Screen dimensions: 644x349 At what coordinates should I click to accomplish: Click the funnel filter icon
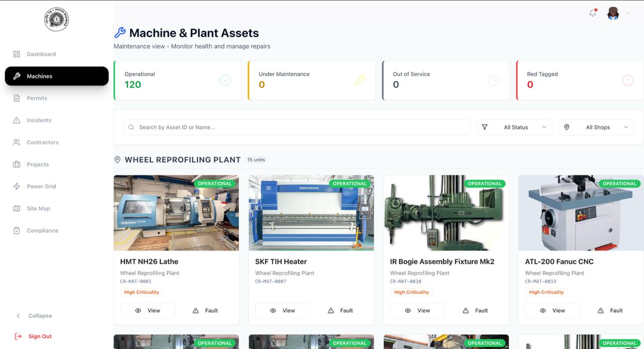tap(485, 127)
